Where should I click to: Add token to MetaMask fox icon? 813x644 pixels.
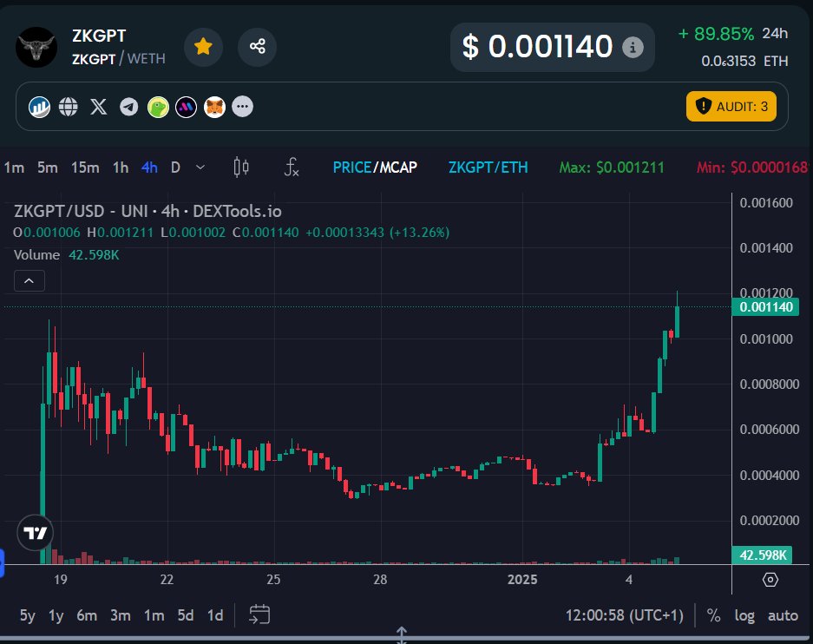[214, 108]
